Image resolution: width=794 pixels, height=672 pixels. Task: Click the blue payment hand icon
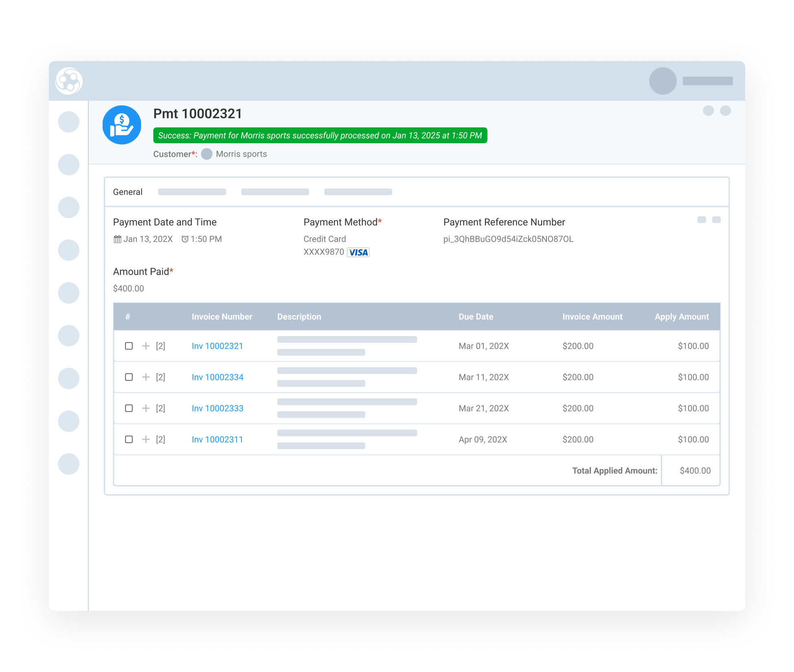(121, 125)
